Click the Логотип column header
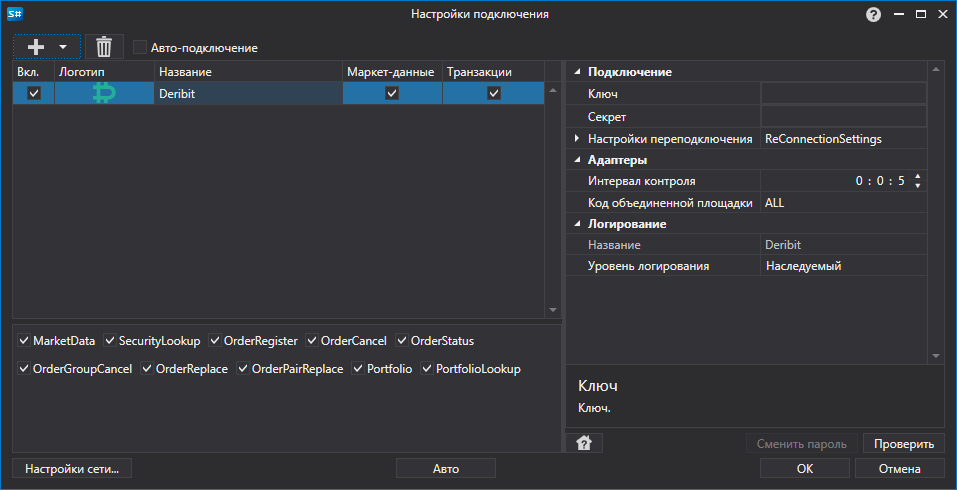Viewport: 957px width, 490px height. tap(104, 72)
